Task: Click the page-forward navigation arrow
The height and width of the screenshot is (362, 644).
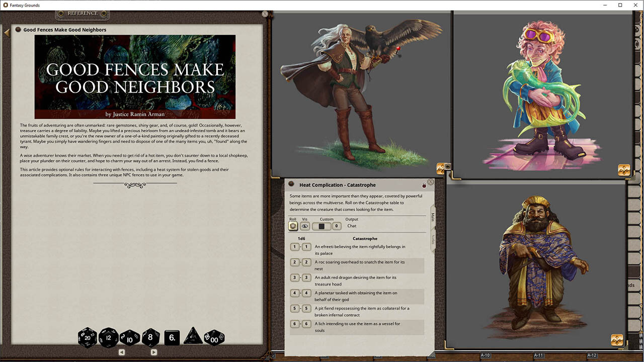Action: point(154,352)
